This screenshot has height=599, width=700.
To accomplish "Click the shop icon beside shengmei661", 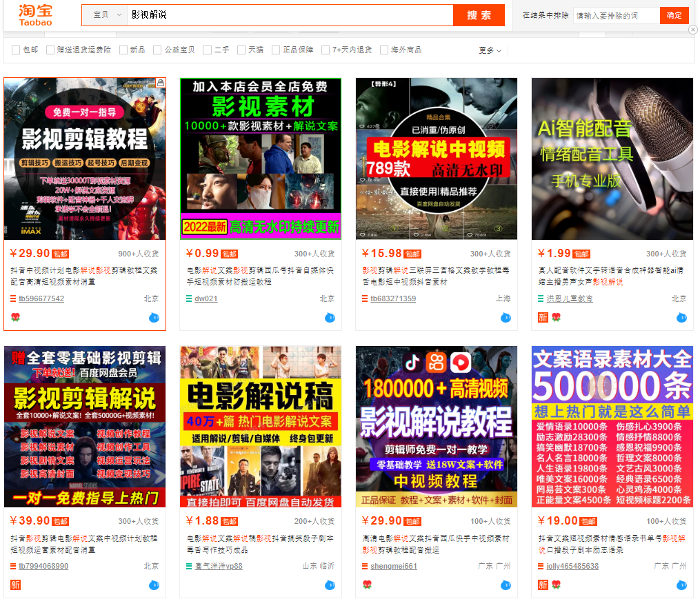I will [x=365, y=566].
